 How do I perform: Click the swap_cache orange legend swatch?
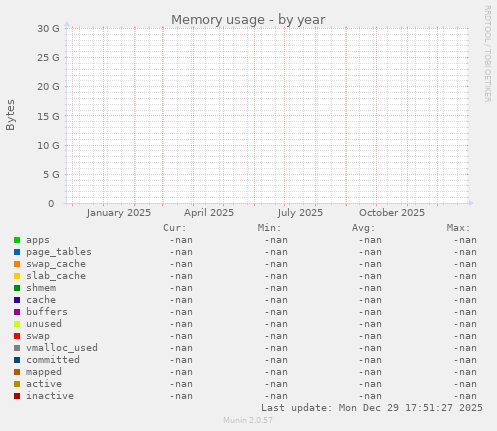17,264
